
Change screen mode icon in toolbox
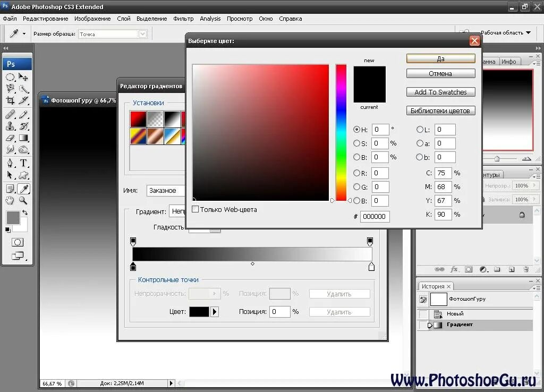coord(18,255)
